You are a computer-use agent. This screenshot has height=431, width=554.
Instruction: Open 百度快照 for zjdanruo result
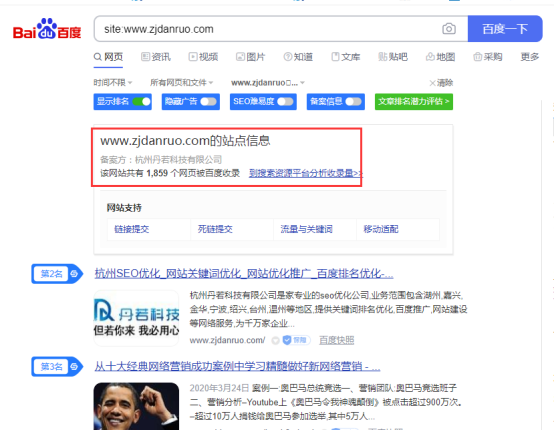336,340
